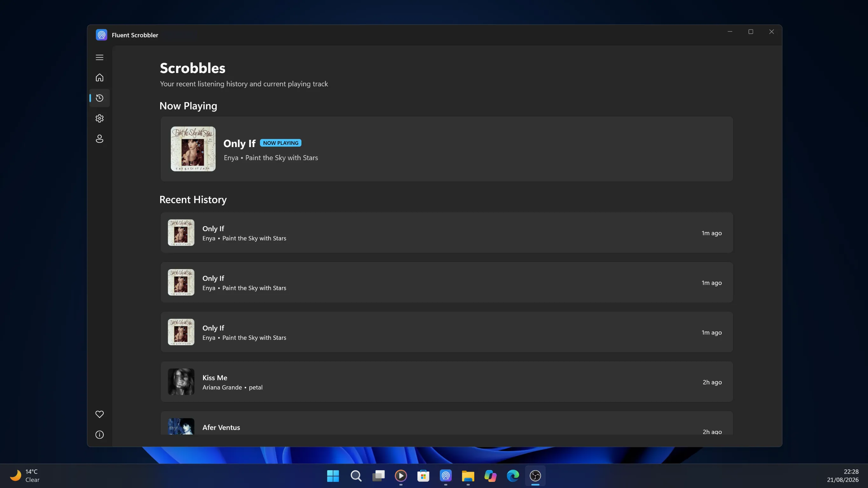Screen dimensions: 868x488
Task: Open the Kiss Me history entry
Action: point(447,382)
